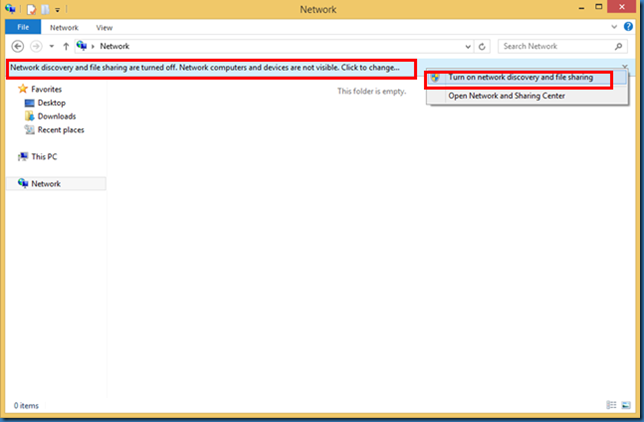Screen dimensions: 644x422
Task: Close the information bar with the X
Action: 625,66
